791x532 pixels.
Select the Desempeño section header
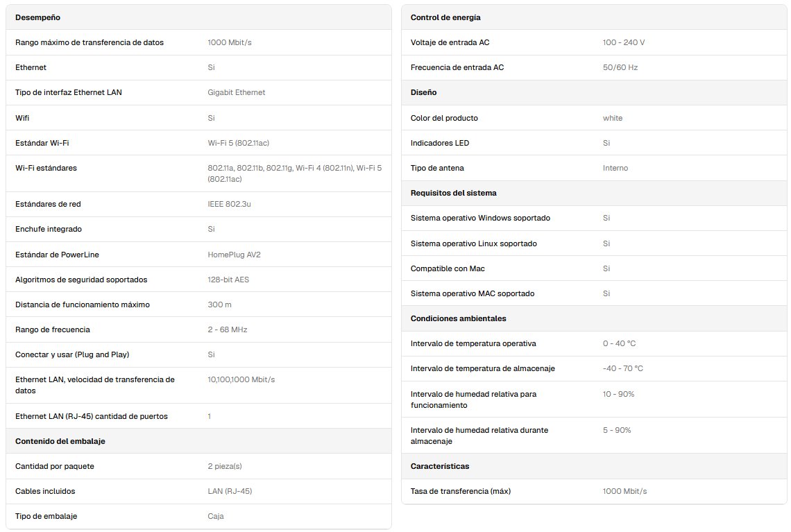click(38, 17)
